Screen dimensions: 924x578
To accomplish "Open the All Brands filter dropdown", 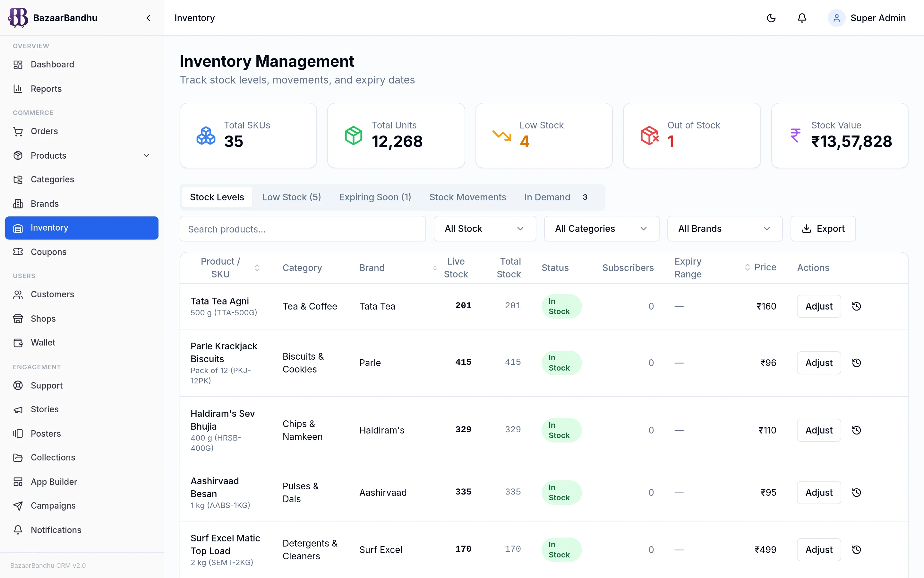I will (x=725, y=229).
